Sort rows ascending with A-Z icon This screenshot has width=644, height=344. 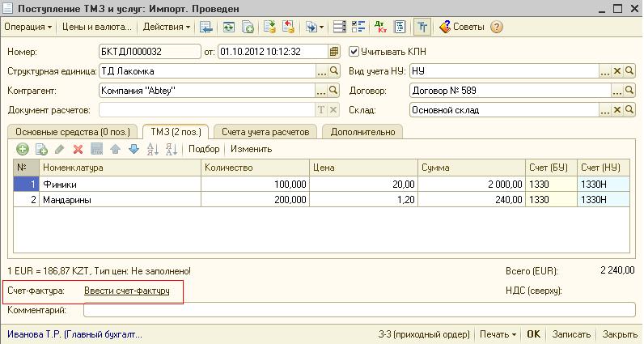click(153, 149)
